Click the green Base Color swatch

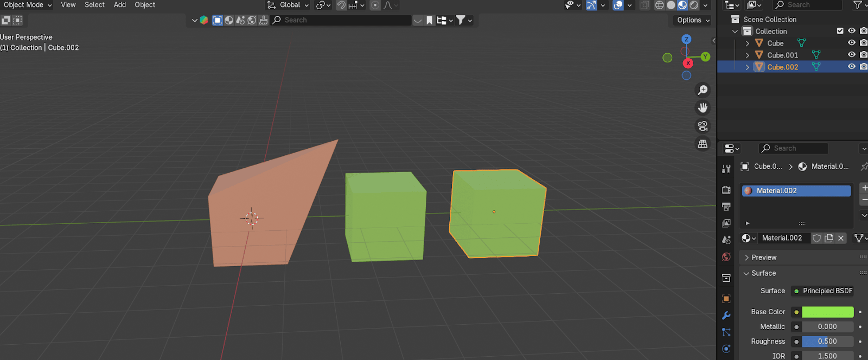[x=827, y=312]
